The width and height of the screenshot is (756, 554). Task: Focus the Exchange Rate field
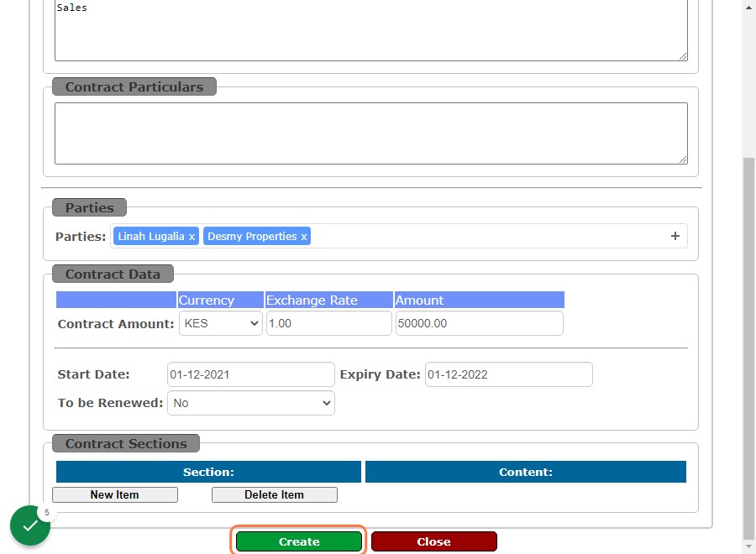(328, 323)
